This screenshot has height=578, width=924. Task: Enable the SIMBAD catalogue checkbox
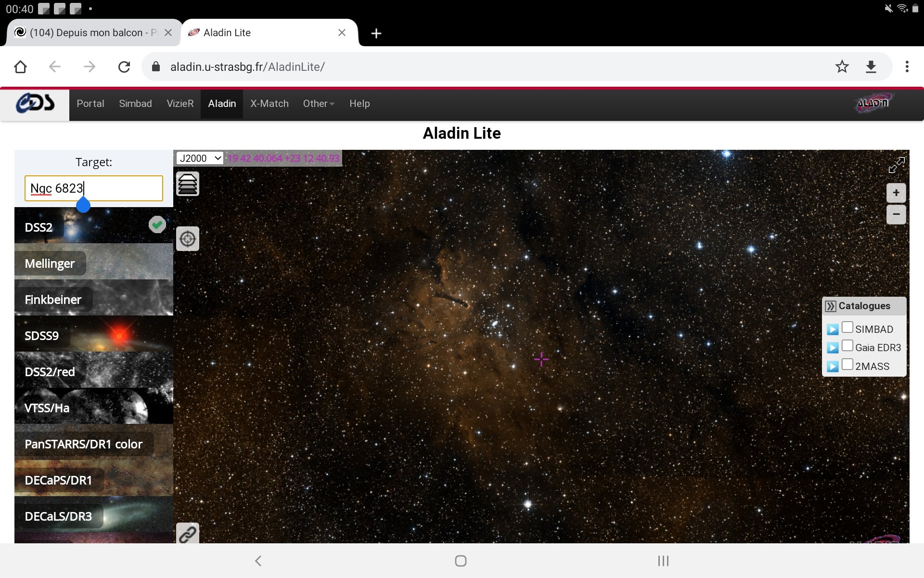[x=847, y=328]
